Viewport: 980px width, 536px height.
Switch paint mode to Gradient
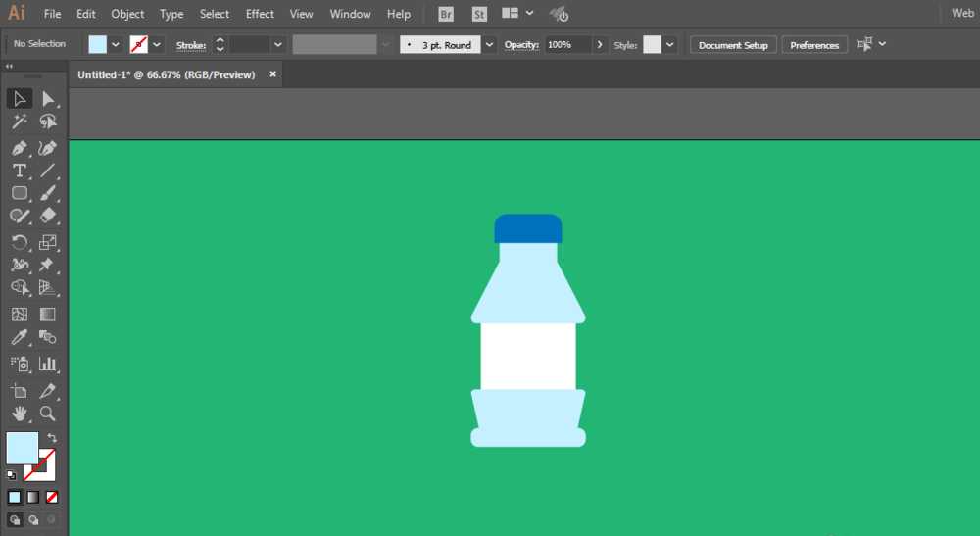(x=33, y=497)
